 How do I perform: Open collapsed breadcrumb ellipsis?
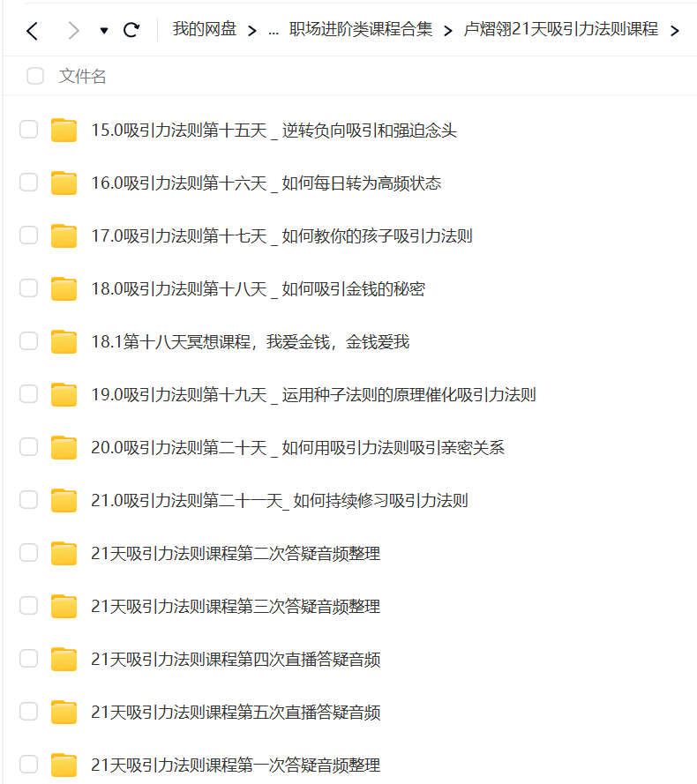274,32
